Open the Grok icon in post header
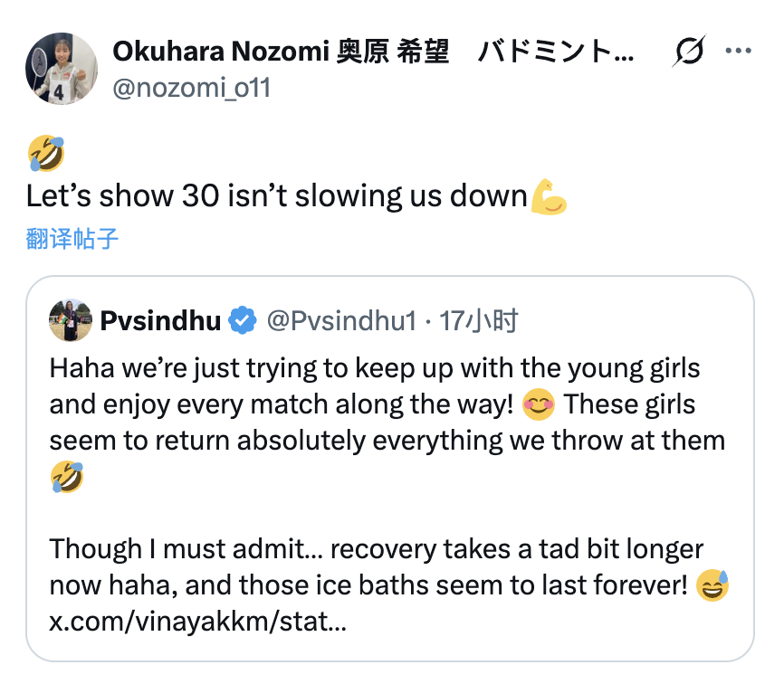The height and width of the screenshot is (684, 784). point(689,54)
